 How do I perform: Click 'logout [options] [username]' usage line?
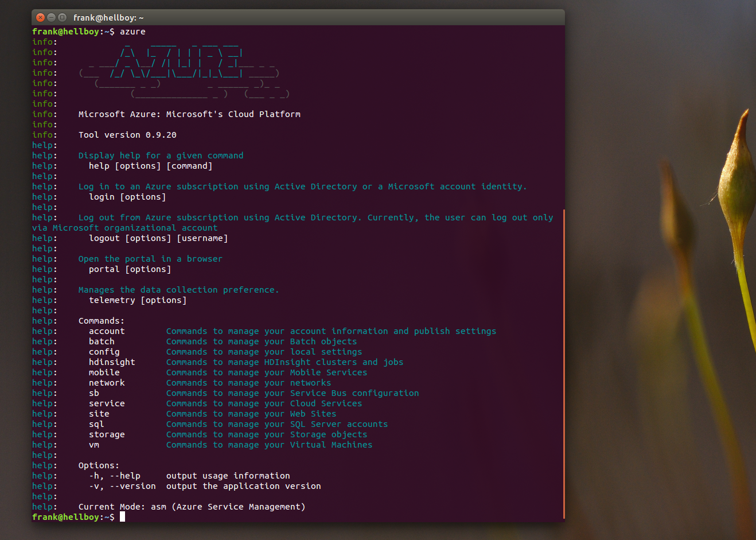point(158,238)
